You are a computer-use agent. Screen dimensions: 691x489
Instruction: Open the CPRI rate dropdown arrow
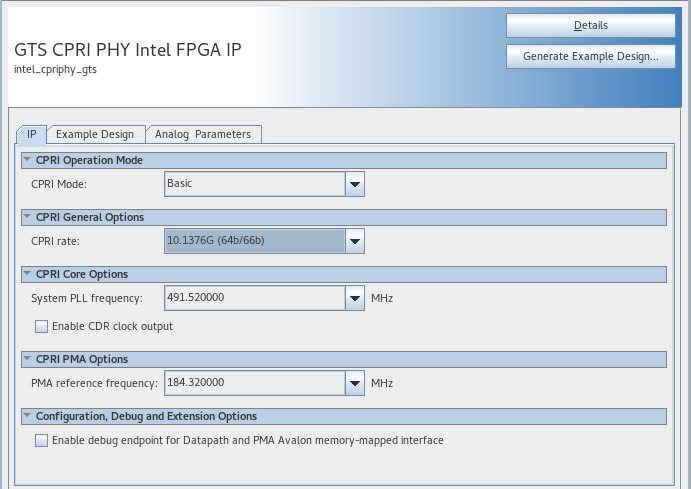[x=354, y=241]
